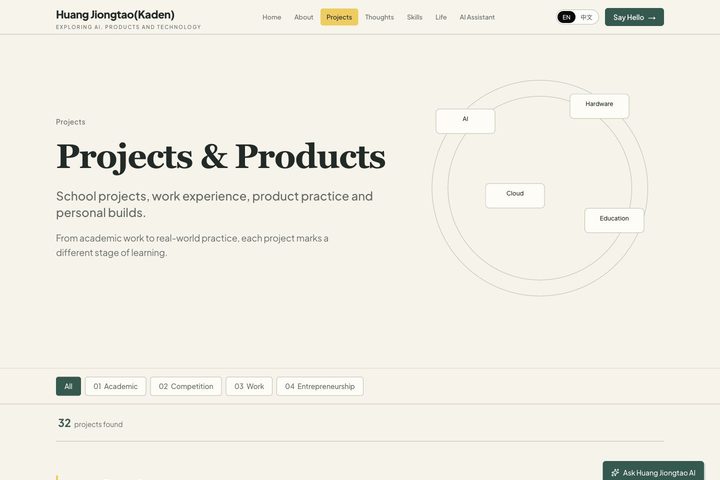Image resolution: width=720 pixels, height=480 pixels.
Task: Click the 'School projects, work experience' subtitle
Action: [x=214, y=204]
